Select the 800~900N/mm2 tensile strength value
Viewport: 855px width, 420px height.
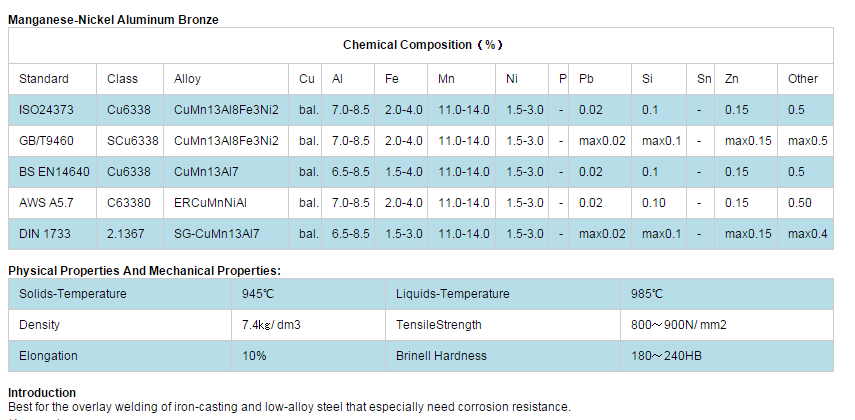tap(679, 325)
